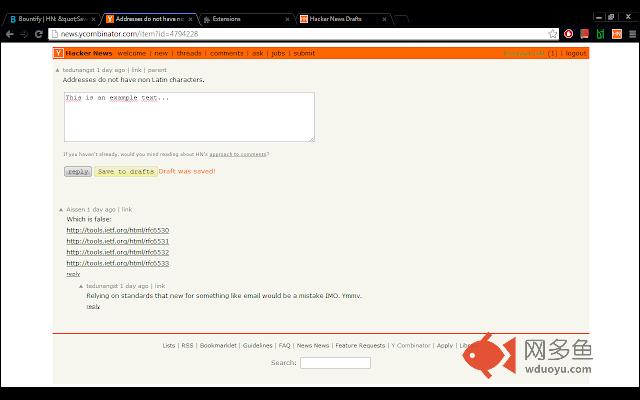640x400 pixels.
Task: Click the green extension icon in toolbar
Action: tap(600, 34)
